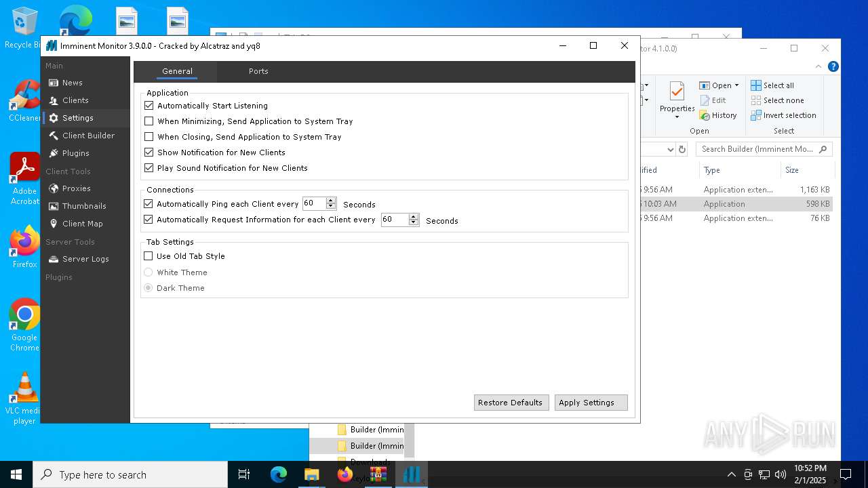Open the News section in sidebar
868x488 pixels.
[x=72, y=83]
